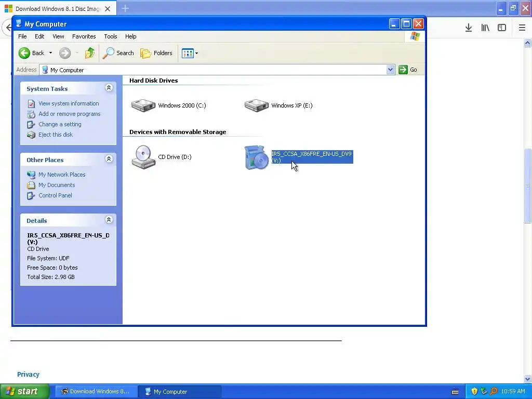Click the security shield tray icon
This screenshot has height=399, width=532.
474,391
